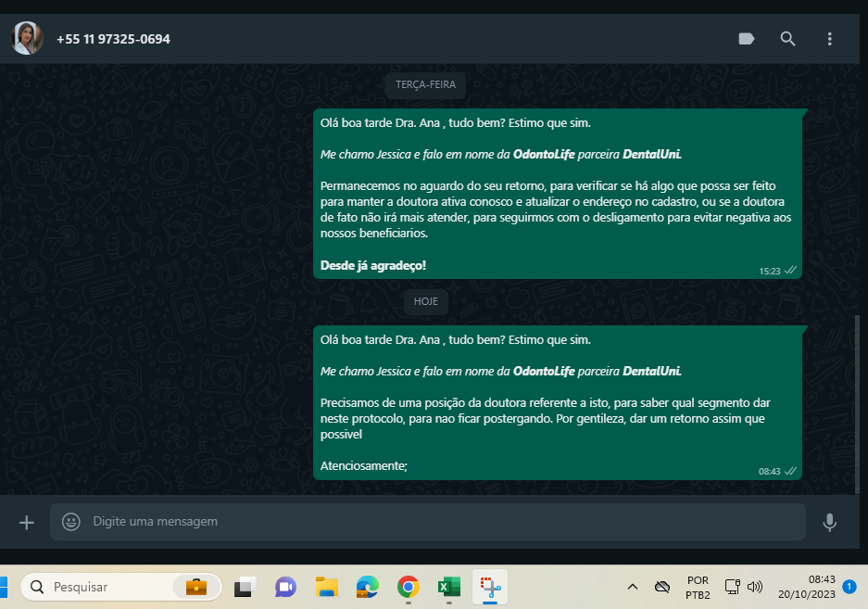Open the emoji picker
The image size is (868, 609).
[x=70, y=522]
